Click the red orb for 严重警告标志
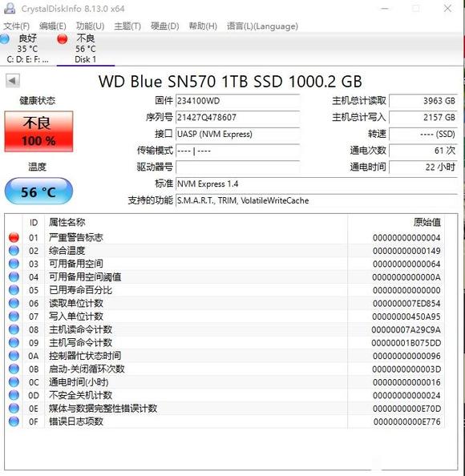 [14, 237]
